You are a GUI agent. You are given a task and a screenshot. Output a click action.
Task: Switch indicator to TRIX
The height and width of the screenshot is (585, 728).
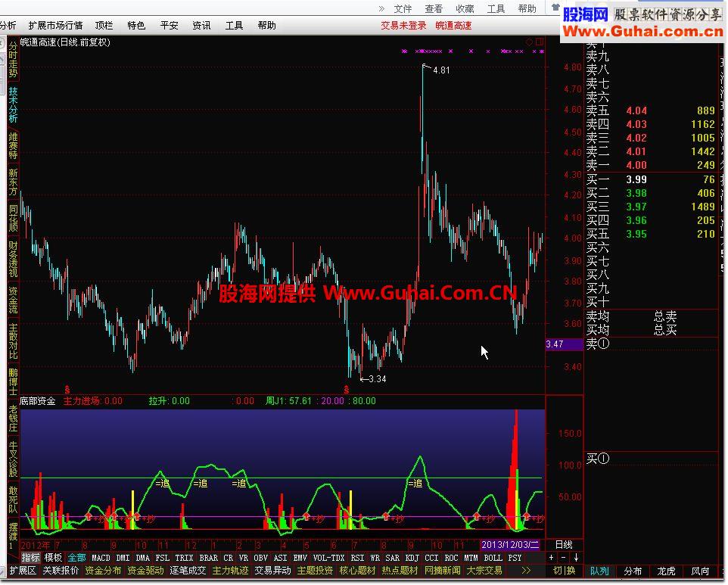[x=184, y=558]
